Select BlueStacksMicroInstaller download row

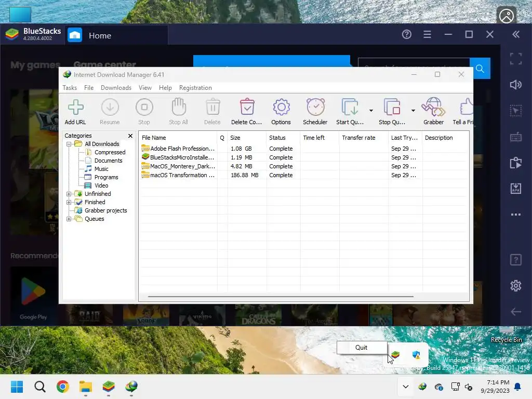point(303,157)
